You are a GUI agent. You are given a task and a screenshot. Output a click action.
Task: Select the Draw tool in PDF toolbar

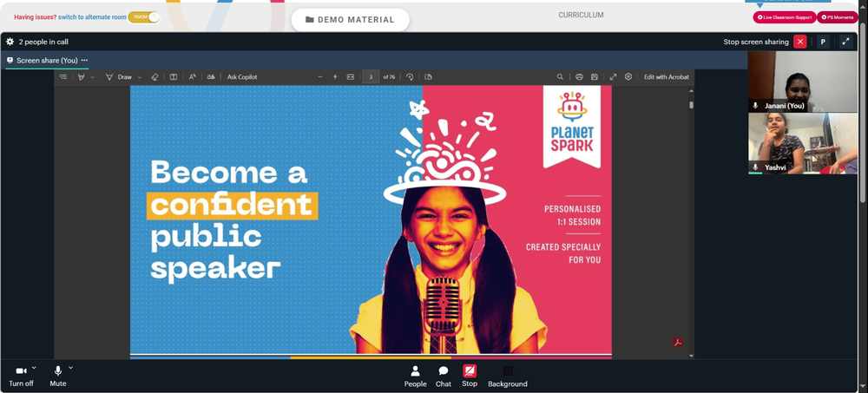pyautogui.click(x=119, y=77)
